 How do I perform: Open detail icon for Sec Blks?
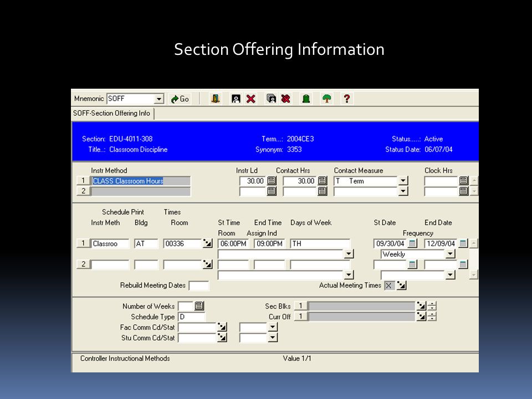421,306
